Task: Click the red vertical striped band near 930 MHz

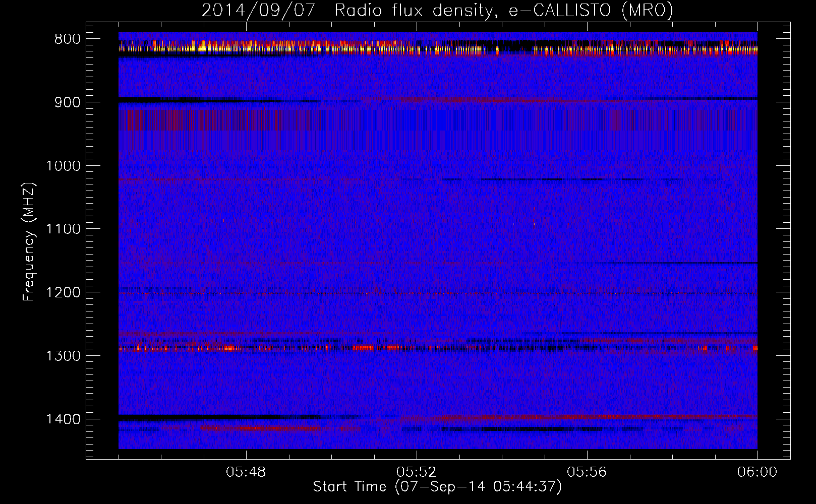Action: (438, 120)
